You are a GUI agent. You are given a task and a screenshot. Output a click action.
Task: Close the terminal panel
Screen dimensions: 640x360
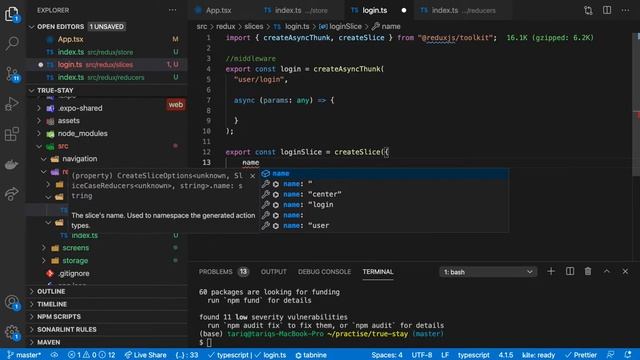pyautogui.click(x=625, y=271)
